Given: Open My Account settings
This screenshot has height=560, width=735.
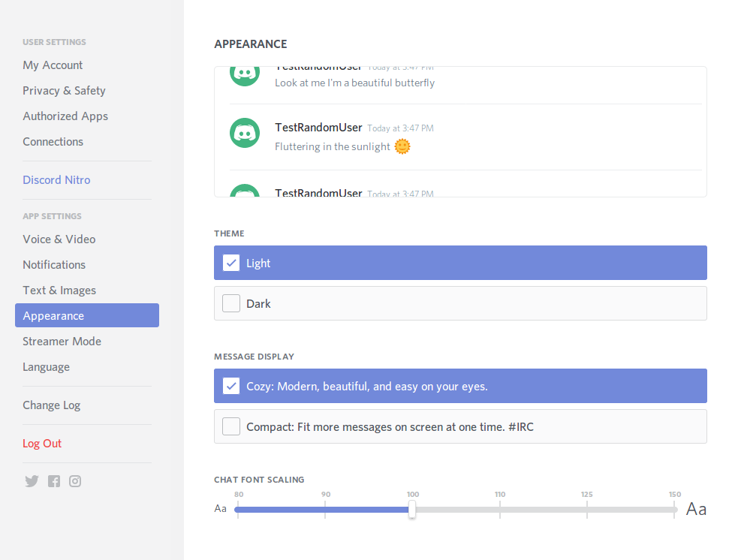Looking at the screenshot, I should tap(53, 65).
